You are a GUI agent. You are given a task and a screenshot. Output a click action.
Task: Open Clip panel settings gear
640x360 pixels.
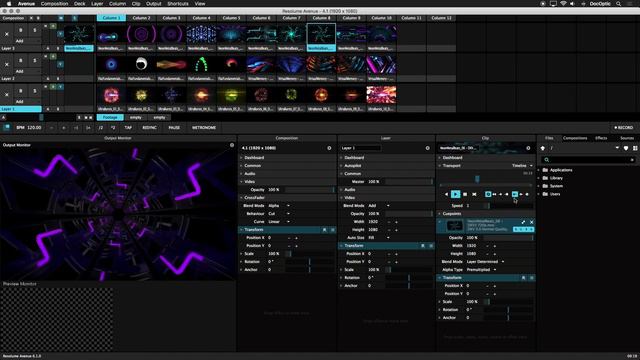pos(528,148)
